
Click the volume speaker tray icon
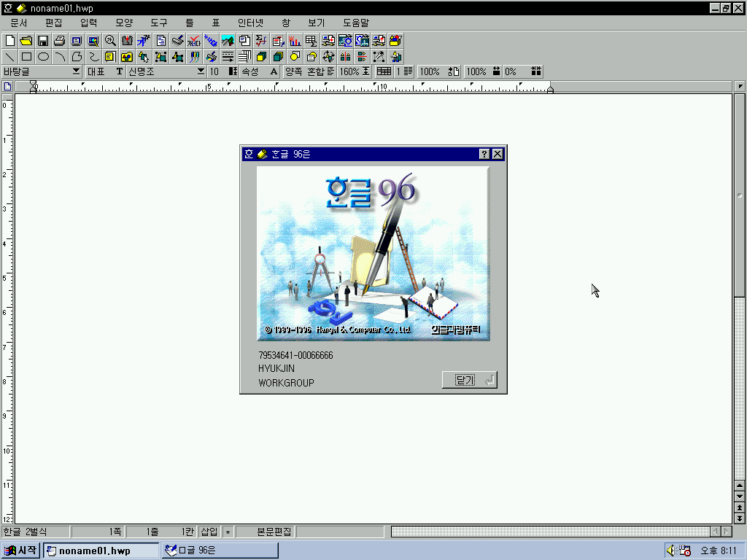coord(671,551)
